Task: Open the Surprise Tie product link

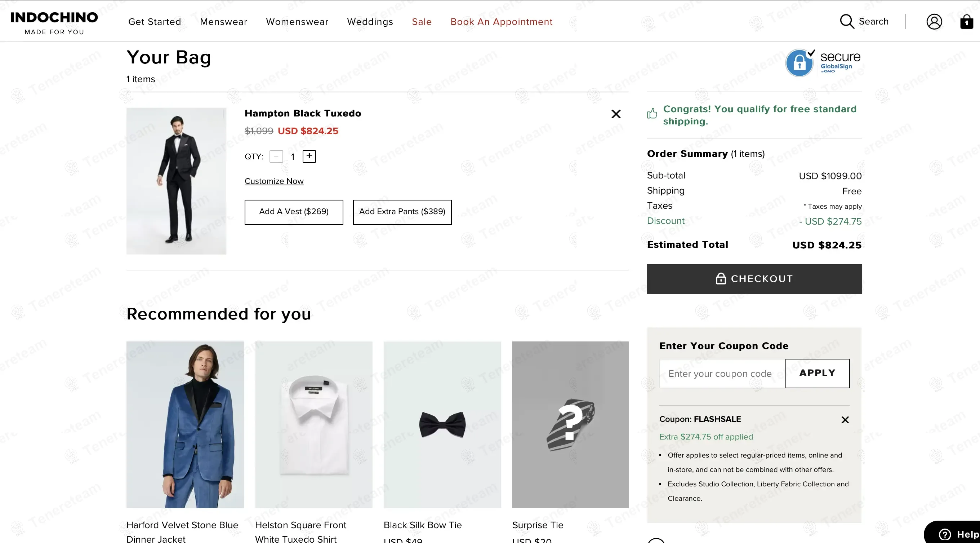Action: 538,525
